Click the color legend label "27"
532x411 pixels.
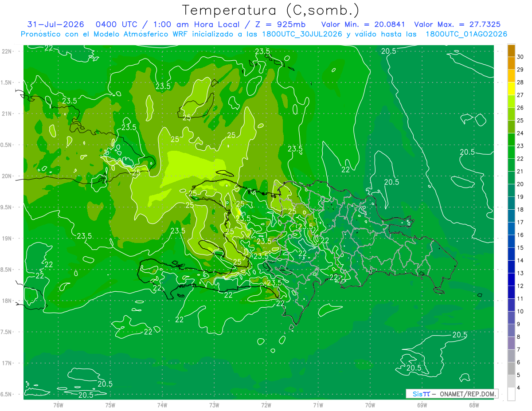520,95
